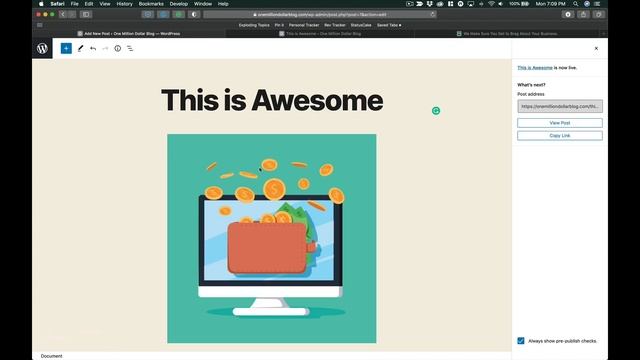This screenshot has height=360, width=640.
Task: Open the Dropbox menu bar icon
Action: 429,4
